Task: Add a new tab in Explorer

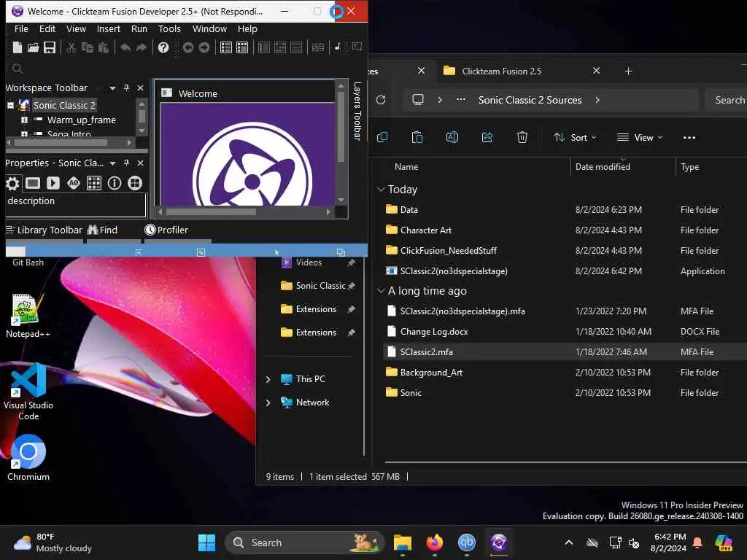Action: click(x=628, y=71)
